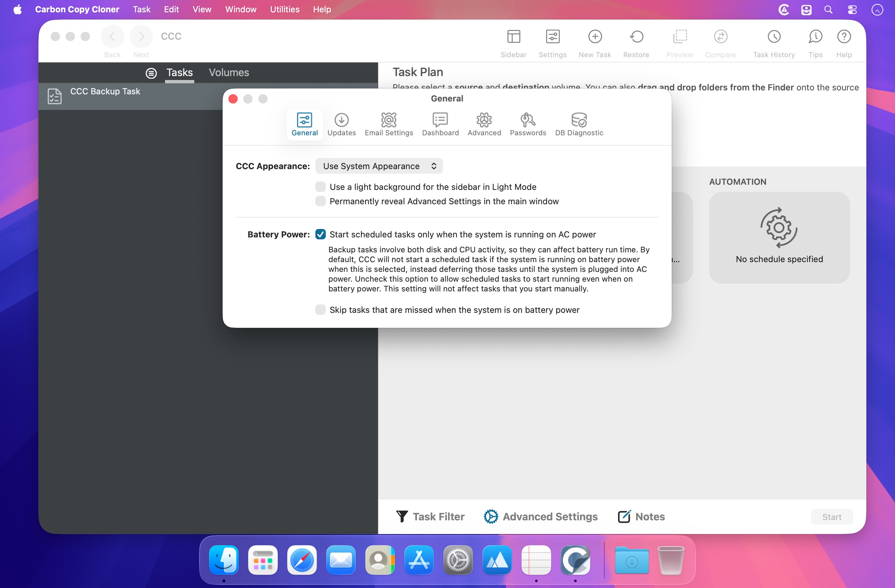
Task: Select CCC Backup Task in sidebar
Action: point(131,96)
